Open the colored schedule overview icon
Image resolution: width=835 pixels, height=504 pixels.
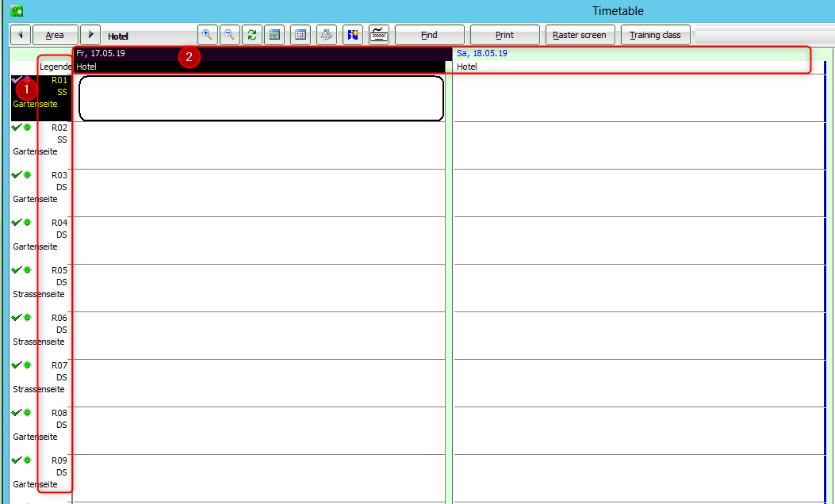pos(274,35)
